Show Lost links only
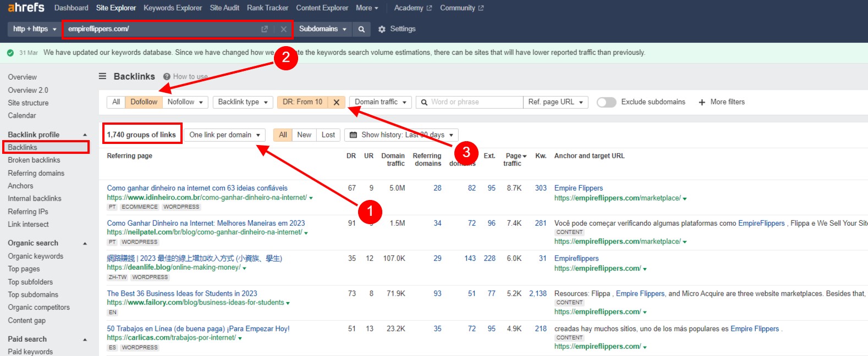The height and width of the screenshot is (356, 868). click(328, 135)
